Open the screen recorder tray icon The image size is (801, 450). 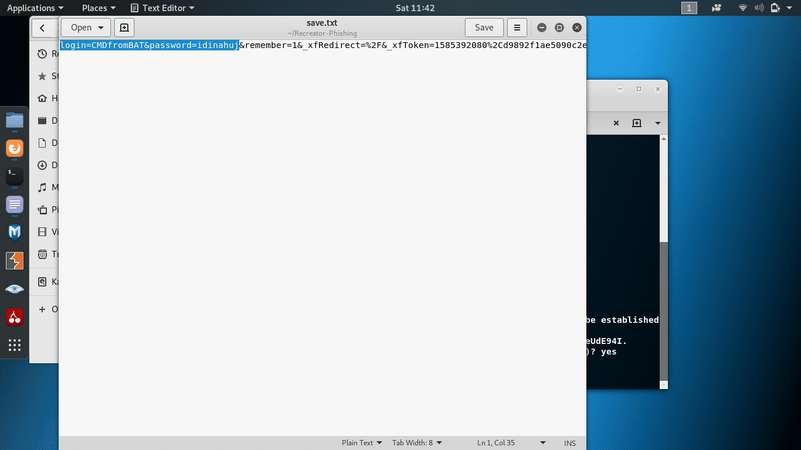716,8
